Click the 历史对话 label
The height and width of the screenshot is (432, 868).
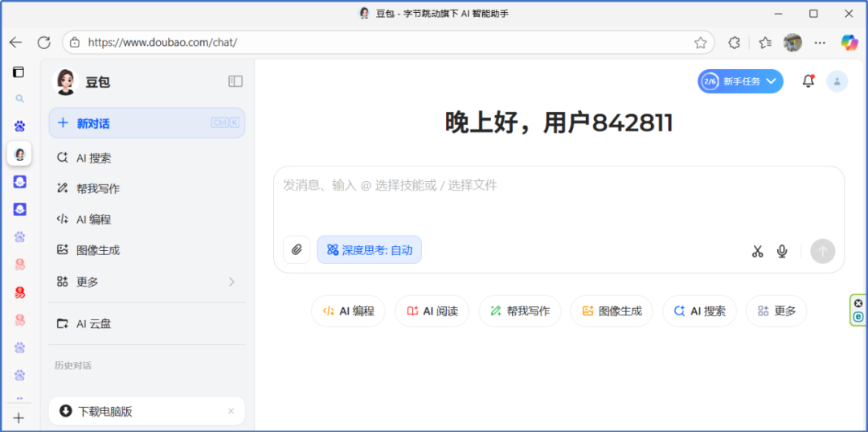click(x=73, y=365)
